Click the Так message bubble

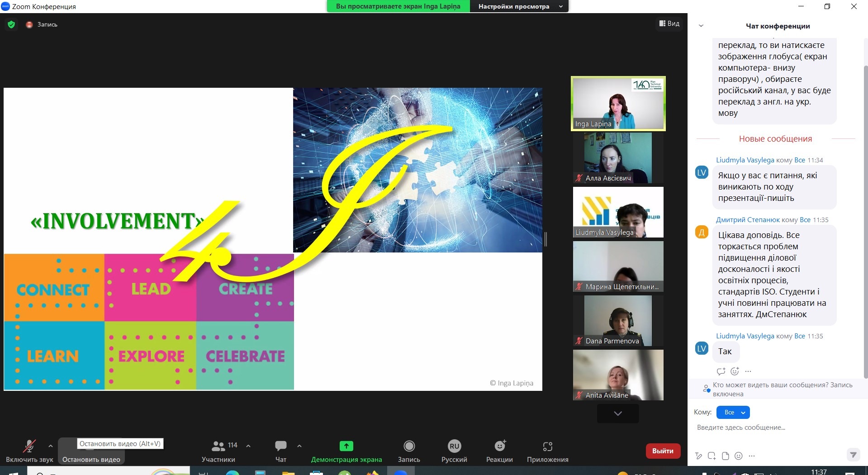(x=725, y=351)
